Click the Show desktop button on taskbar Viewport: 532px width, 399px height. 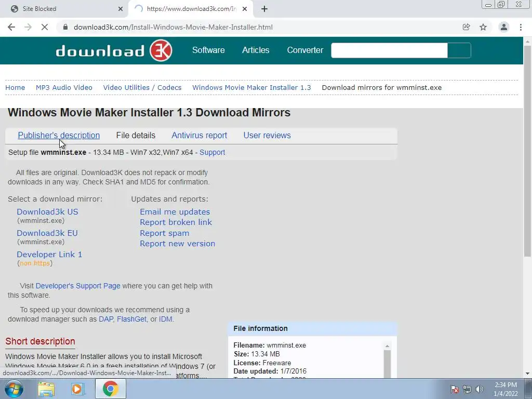pos(528,389)
